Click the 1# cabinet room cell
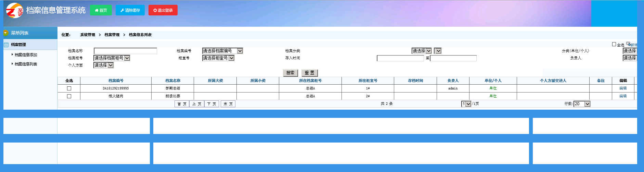The height and width of the screenshot is (172, 644). coord(368,88)
